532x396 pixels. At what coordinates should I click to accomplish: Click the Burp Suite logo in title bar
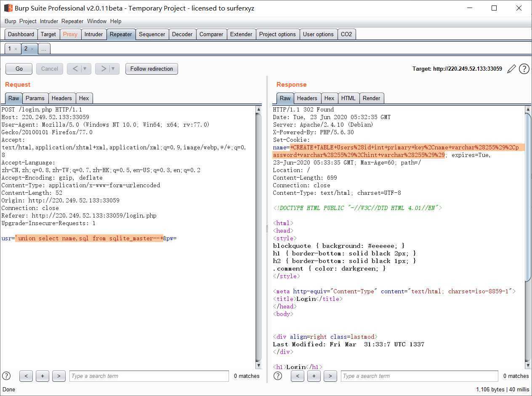(8, 8)
